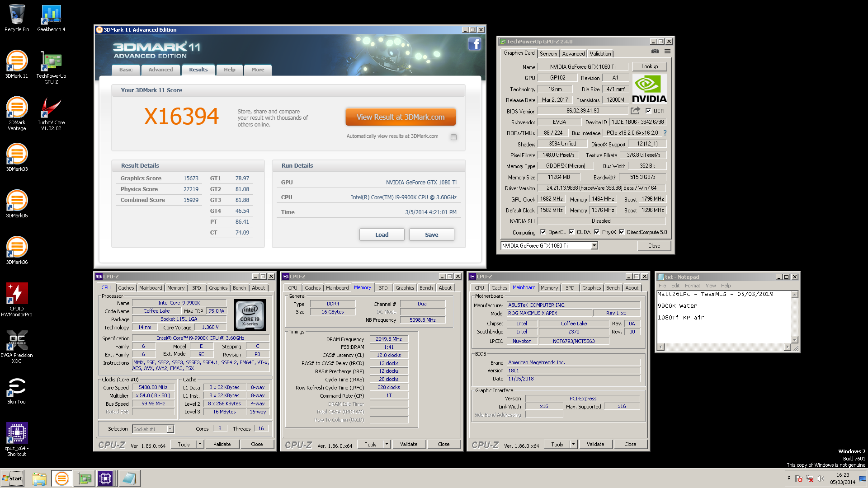Click Validate in Mainboard CPU-Z window
Viewport: 868px width, 488px height.
coord(595,444)
